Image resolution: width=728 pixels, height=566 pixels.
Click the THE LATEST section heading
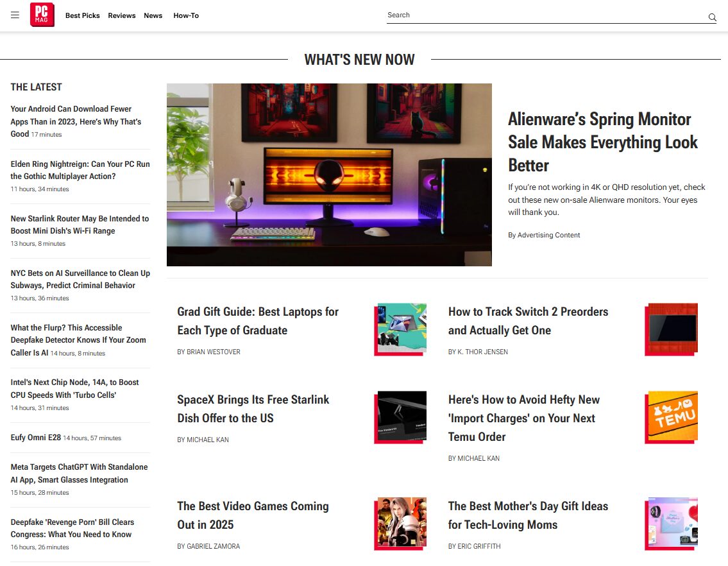pos(36,87)
